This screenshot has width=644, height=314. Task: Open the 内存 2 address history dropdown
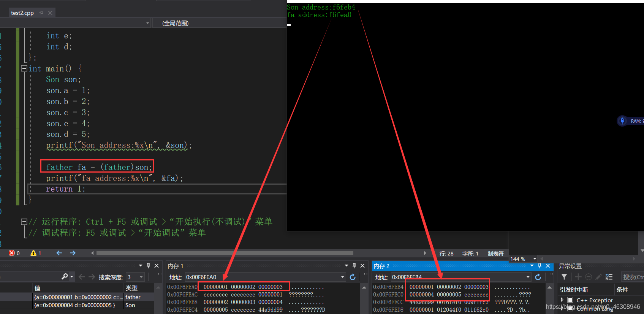coord(528,277)
